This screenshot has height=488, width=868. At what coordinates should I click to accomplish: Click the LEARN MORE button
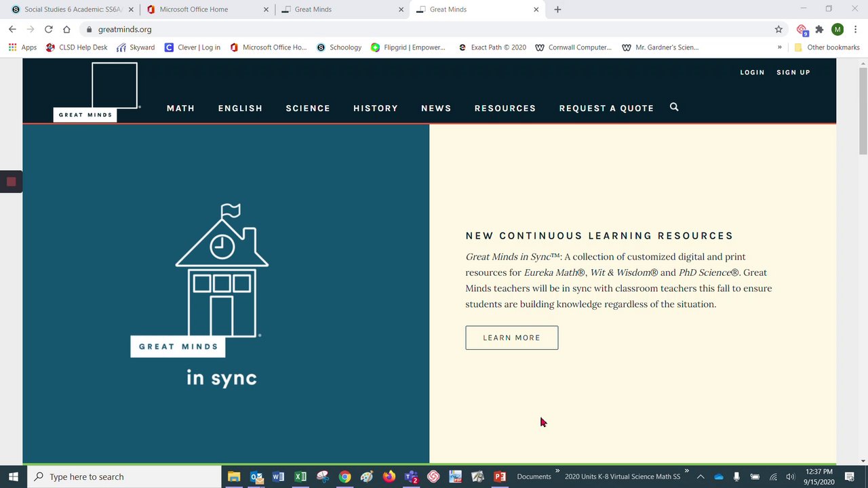[x=512, y=338]
